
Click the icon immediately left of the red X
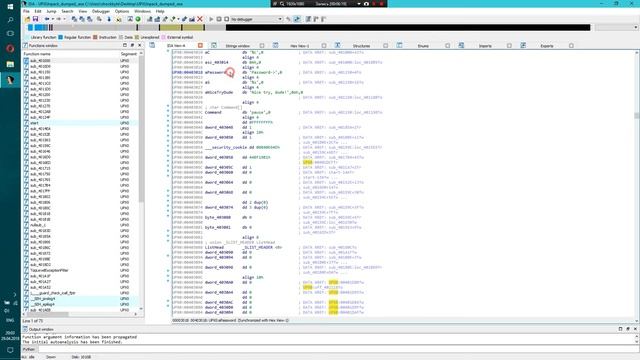pyautogui.click(x=192, y=19)
